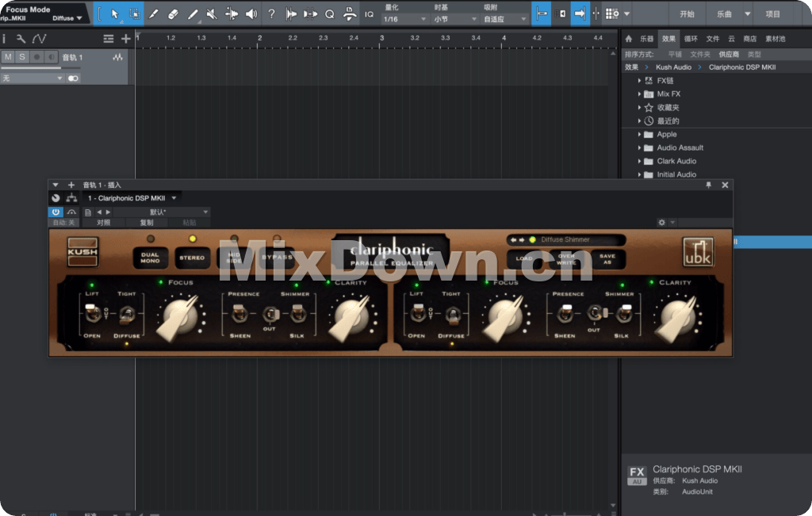This screenshot has height=516, width=812.
Task: Switch to 乐器 browser tab
Action: tap(647, 39)
